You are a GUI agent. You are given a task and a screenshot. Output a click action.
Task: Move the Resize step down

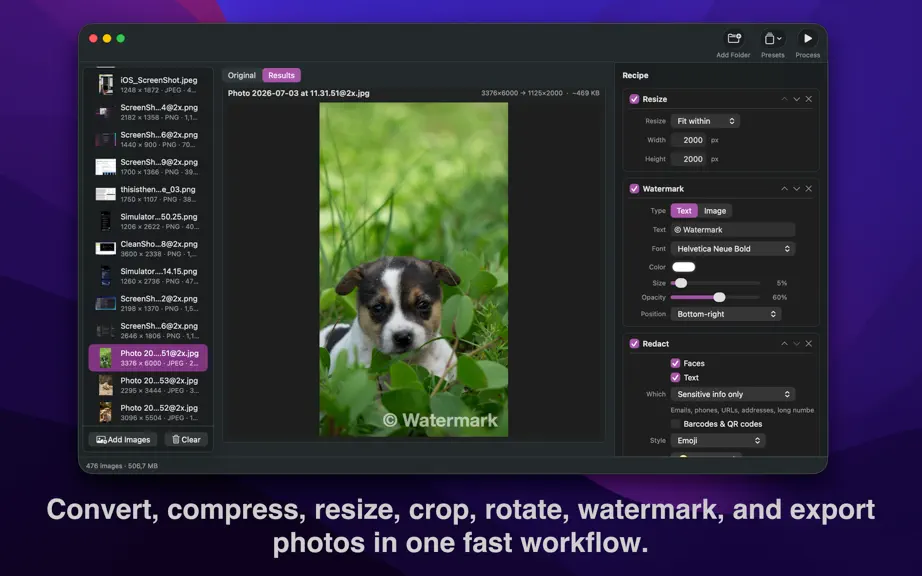click(796, 99)
